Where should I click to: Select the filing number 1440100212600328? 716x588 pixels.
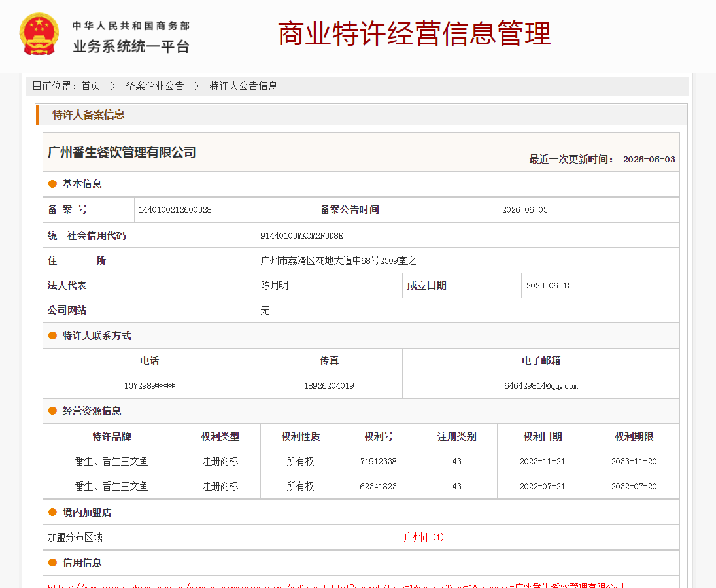click(x=175, y=210)
